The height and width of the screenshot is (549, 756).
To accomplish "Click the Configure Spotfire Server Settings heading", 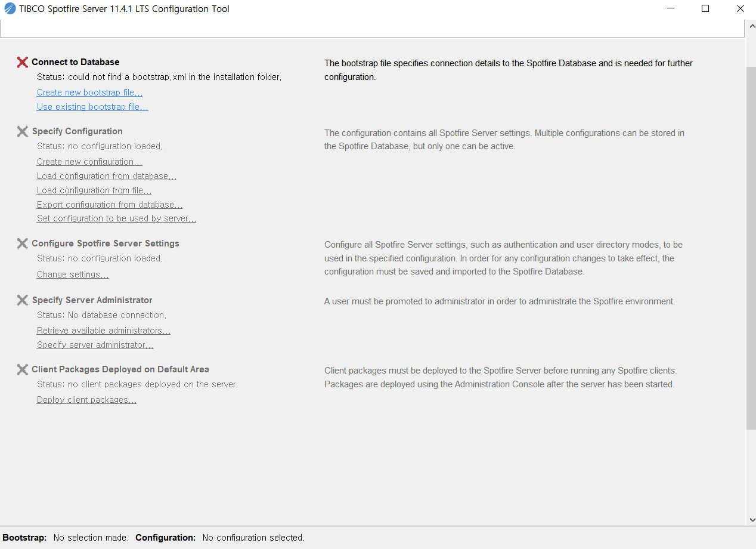I will click(x=106, y=243).
